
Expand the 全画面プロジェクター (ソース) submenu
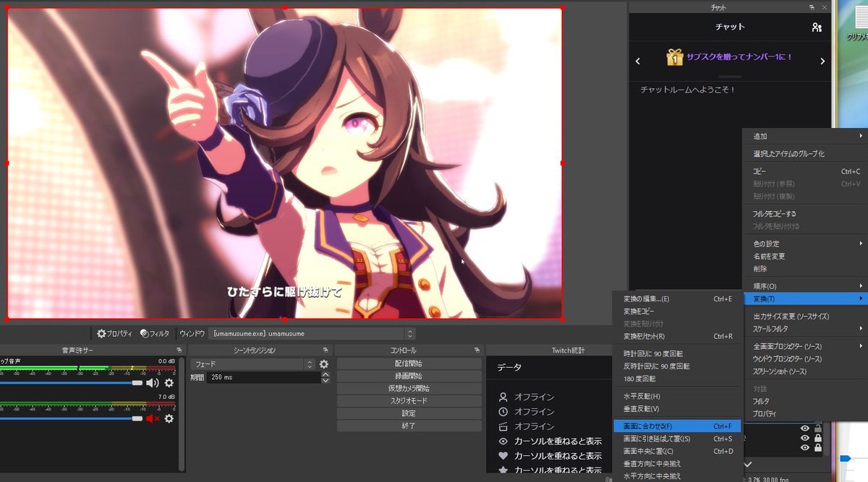coord(806,347)
